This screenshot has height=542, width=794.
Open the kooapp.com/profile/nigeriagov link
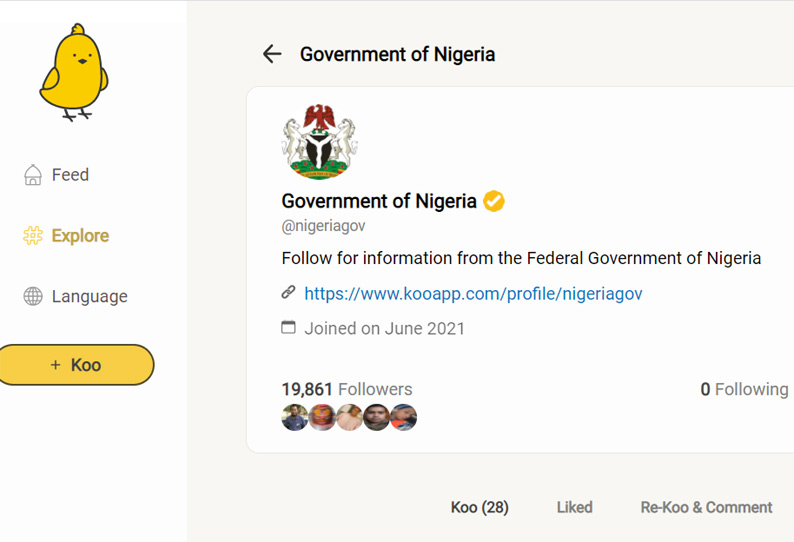473,294
